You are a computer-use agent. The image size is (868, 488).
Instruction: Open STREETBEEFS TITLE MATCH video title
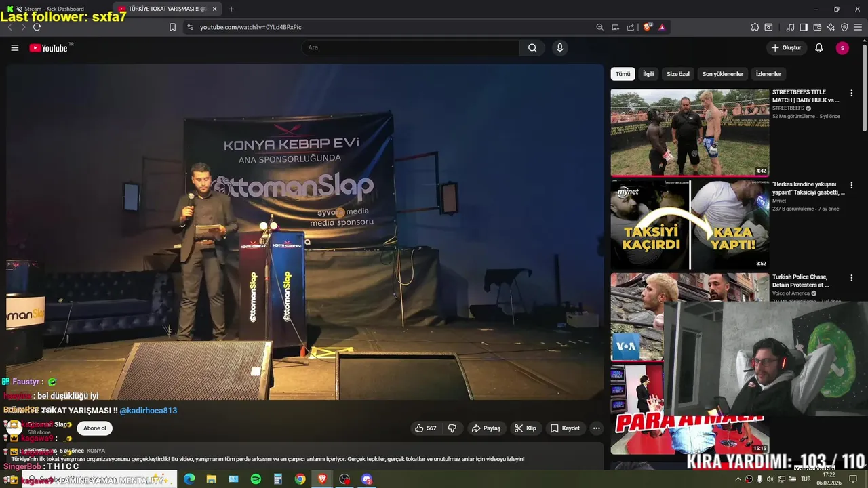tap(806, 96)
